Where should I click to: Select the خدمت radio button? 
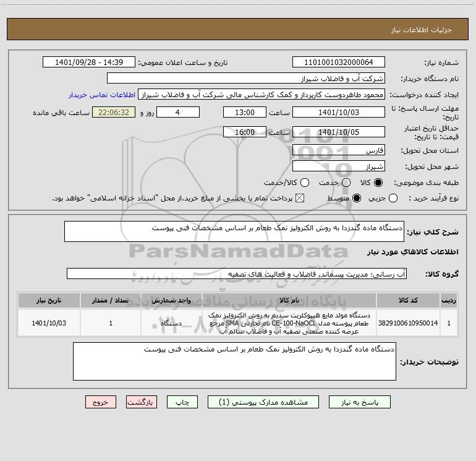(x=346, y=183)
